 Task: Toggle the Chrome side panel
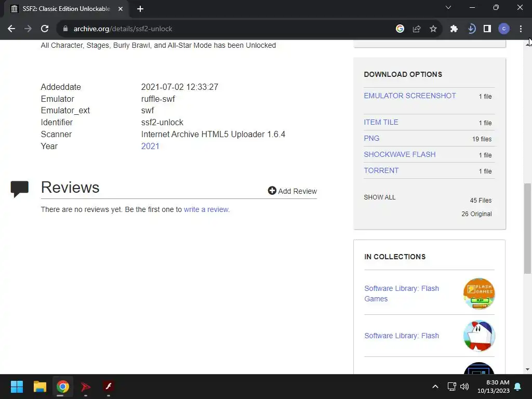[x=487, y=29]
